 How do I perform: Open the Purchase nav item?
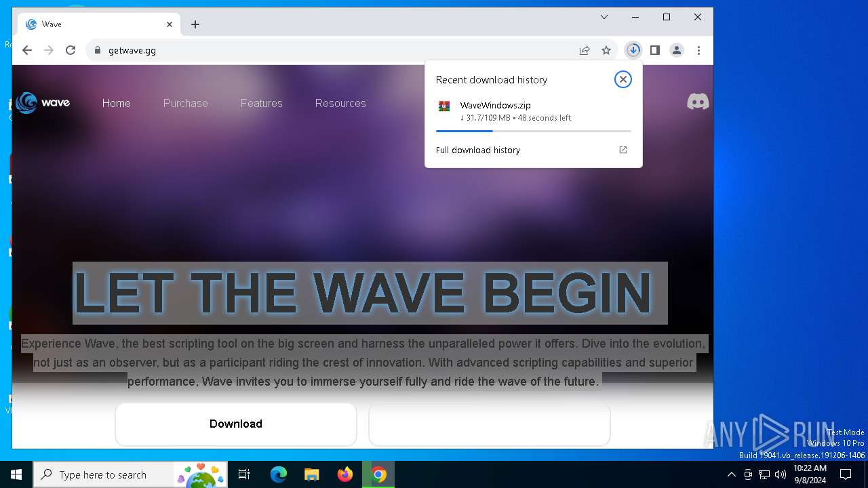[185, 103]
